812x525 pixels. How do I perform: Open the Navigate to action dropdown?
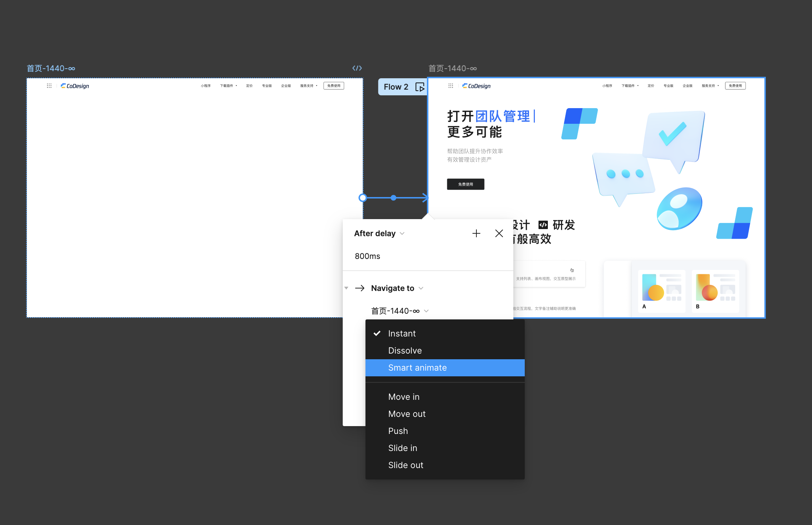point(397,288)
